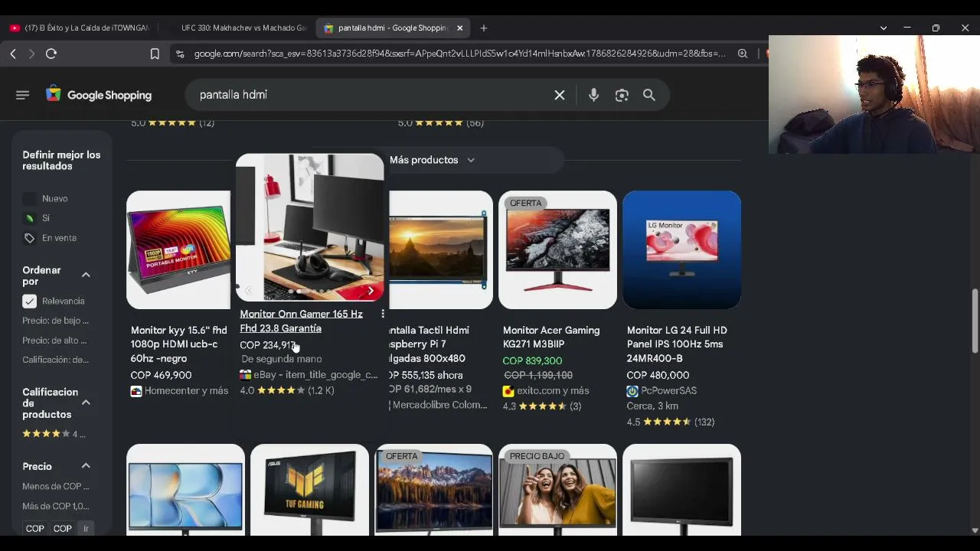The height and width of the screenshot is (551, 980).
Task: Sort by Precio: de bajo a alto
Action: tap(55, 321)
